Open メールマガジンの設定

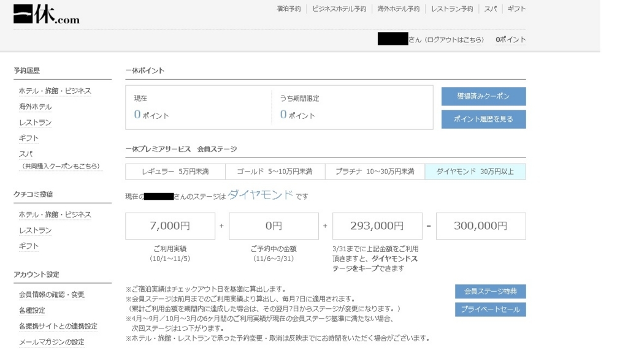52,342
